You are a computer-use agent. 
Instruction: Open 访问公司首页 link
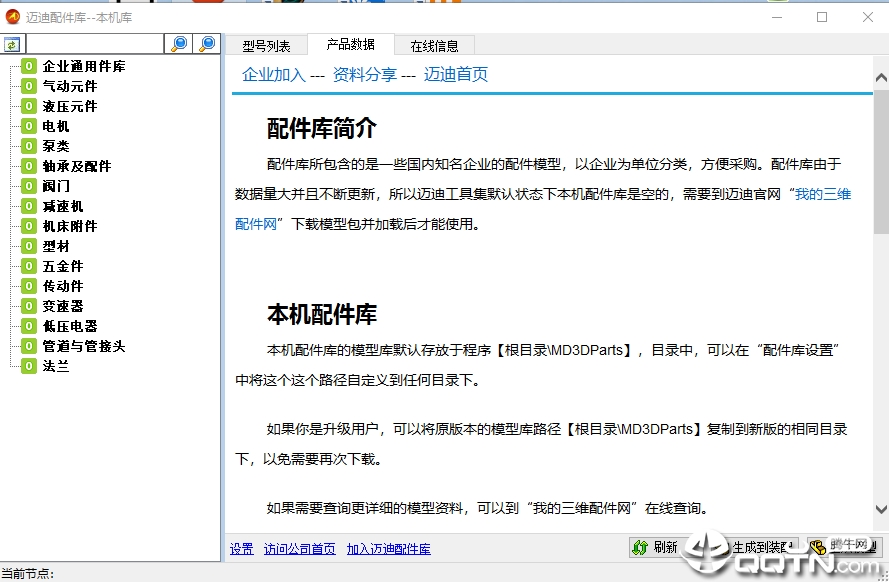click(299, 549)
